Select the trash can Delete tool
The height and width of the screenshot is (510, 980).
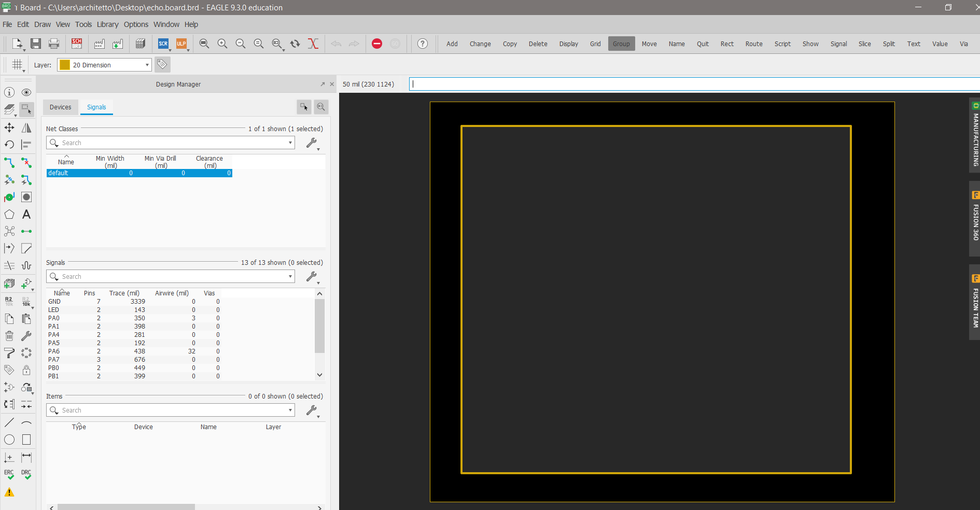point(9,336)
